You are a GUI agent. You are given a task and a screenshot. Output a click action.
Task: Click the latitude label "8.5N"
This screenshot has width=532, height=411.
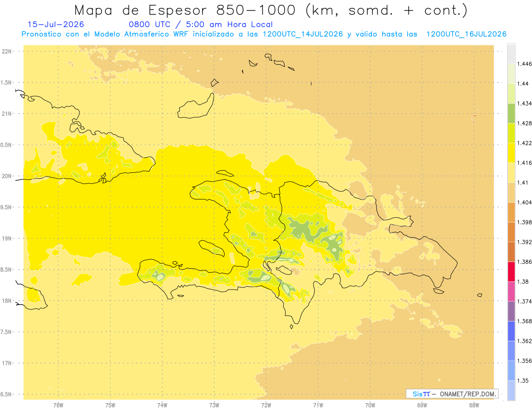(7, 270)
